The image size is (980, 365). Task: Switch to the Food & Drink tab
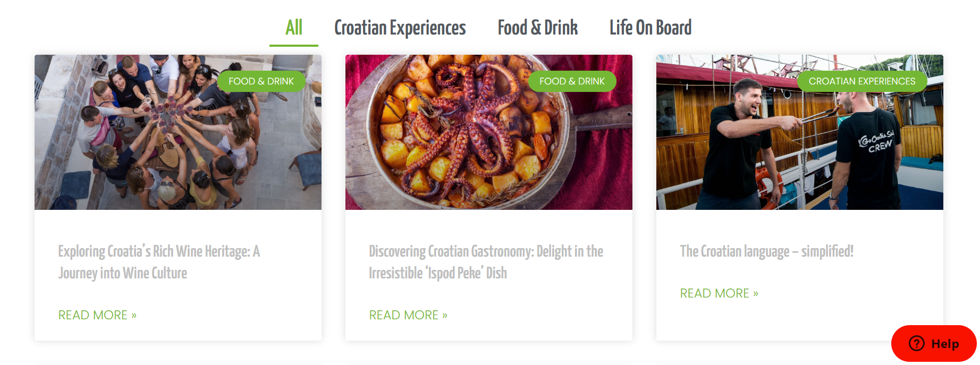(537, 28)
